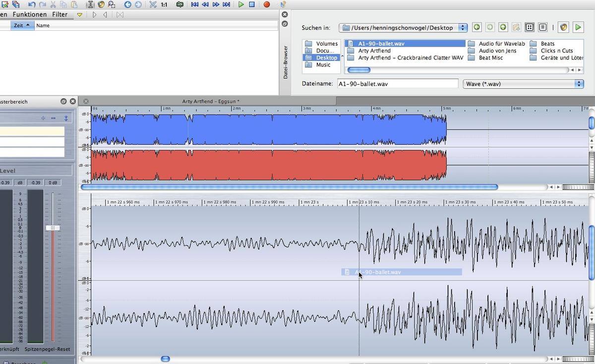
Task: Open the Wave (*.wav) file type dropdown
Action: 523,84
